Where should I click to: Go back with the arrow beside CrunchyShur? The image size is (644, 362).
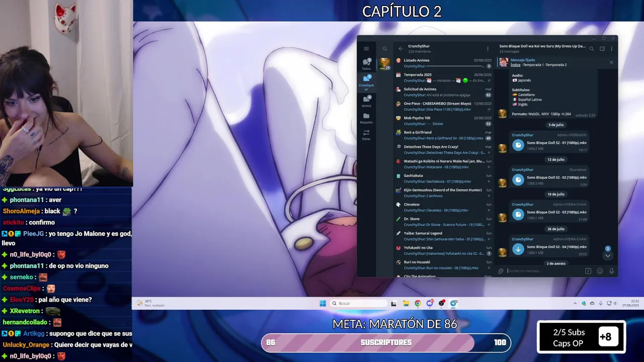click(400, 49)
